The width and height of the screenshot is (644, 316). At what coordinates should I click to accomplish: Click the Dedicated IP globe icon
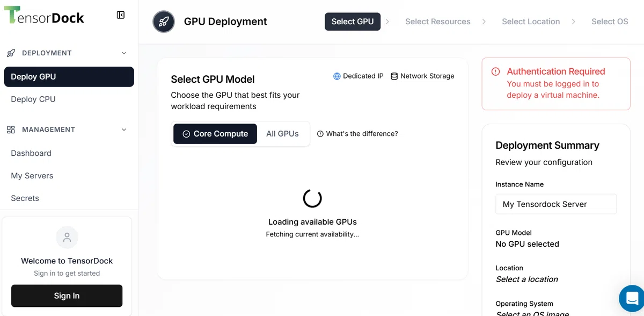click(x=337, y=76)
